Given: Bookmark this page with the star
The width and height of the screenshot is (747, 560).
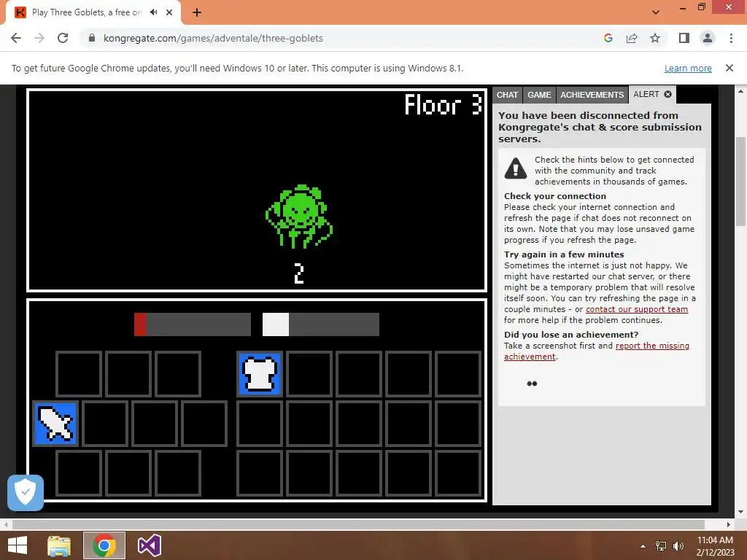Looking at the screenshot, I should [655, 38].
